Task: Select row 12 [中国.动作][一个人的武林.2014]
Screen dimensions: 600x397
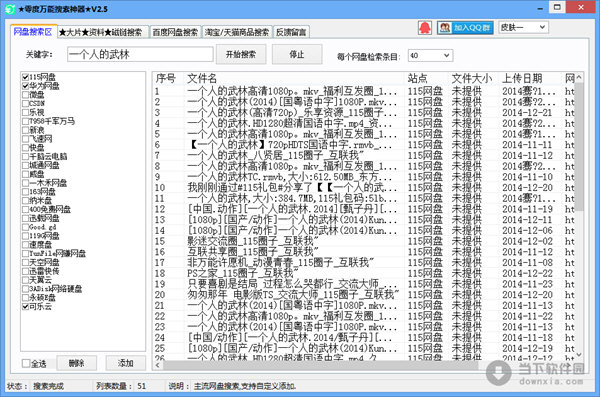Action: click(x=364, y=209)
